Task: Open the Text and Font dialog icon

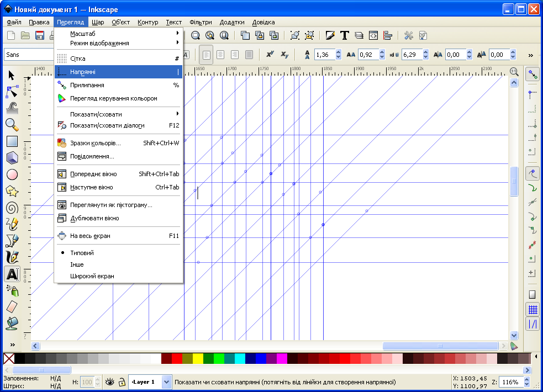Action: [x=345, y=35]
